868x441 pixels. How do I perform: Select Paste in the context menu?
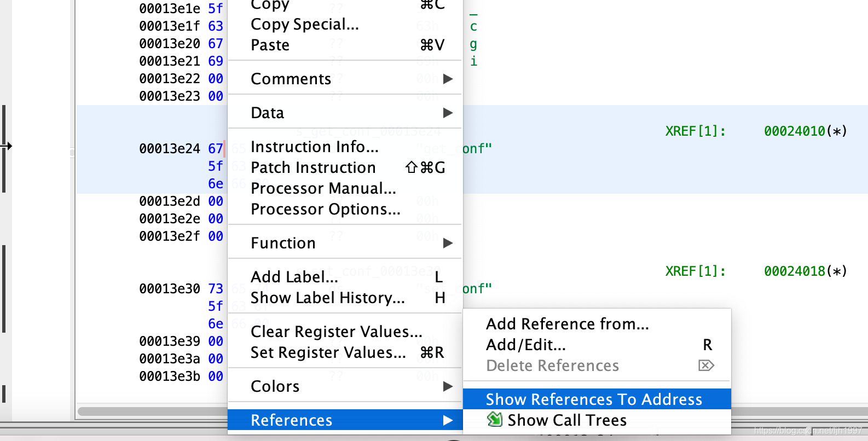coord(270,45)
